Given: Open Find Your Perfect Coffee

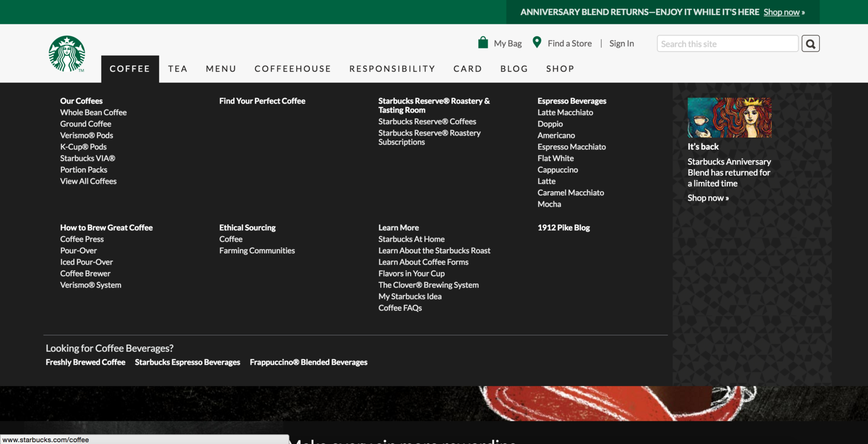Looking at the screenshot, I should [x=263, y=101].
